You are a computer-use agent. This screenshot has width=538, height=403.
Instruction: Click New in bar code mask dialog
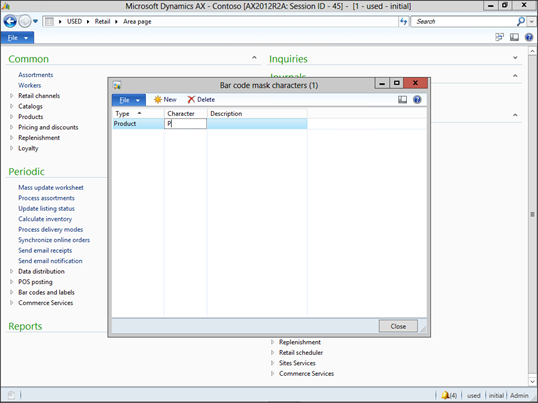[165, 99]
